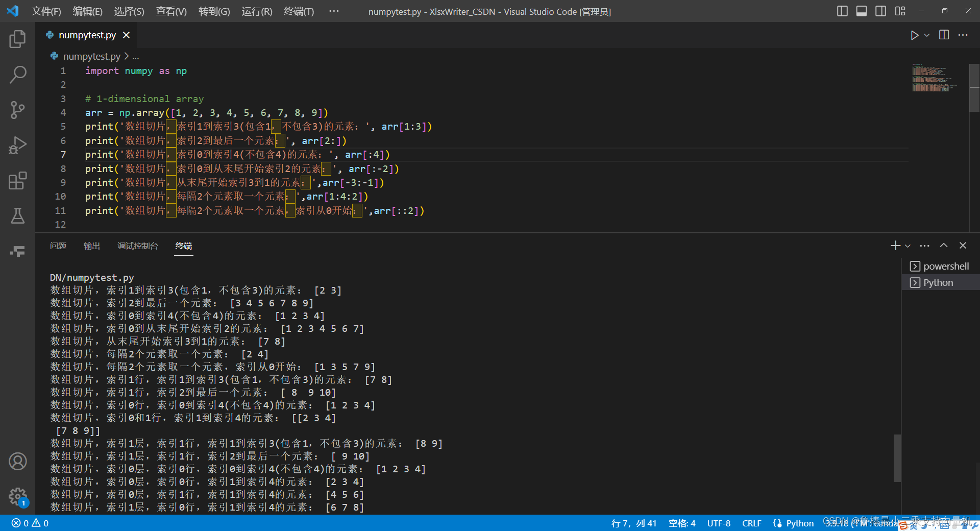Click the errors and warnings status indicator
The width and height of the screenshot is (980, 531).
coord(30,523)
